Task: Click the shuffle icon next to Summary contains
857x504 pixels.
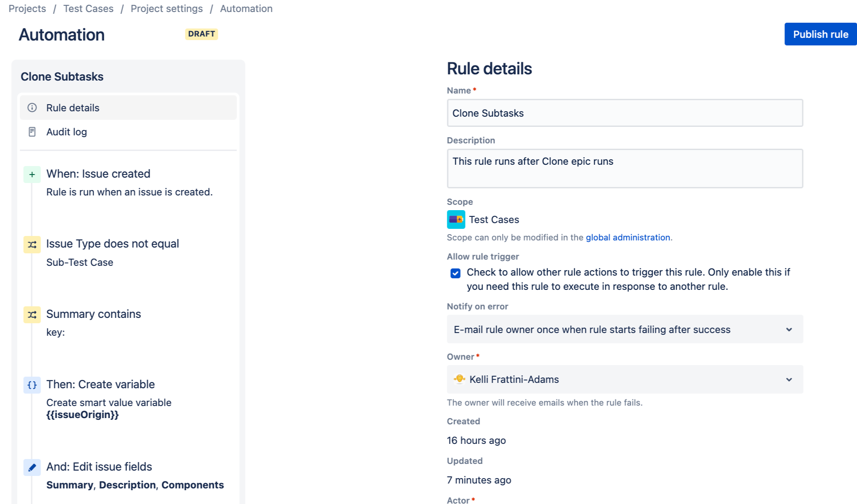Action: pyautogui.click(x=32, y=315)
